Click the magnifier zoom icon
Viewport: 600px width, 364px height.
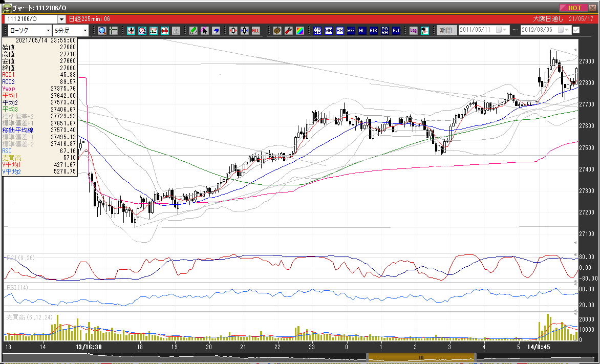pos(102,31)
